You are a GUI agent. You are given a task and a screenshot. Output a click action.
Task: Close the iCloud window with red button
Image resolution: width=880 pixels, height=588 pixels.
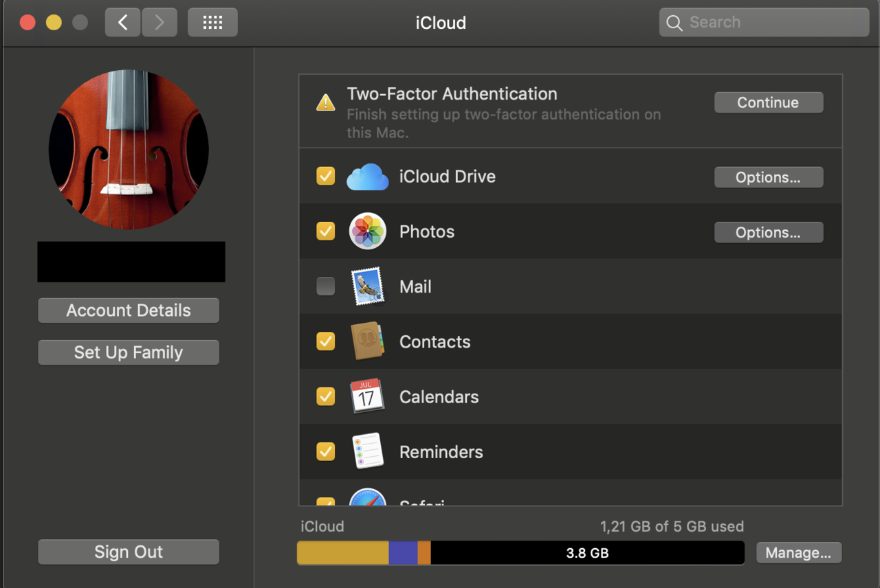pyautogui.click(x=27, y=23)
